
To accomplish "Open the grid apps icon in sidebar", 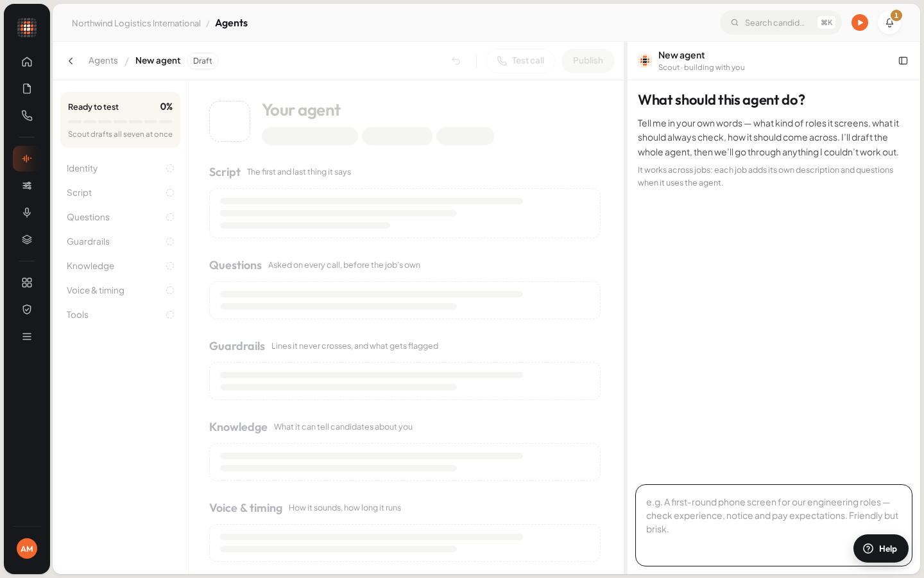I will point(27,283).
